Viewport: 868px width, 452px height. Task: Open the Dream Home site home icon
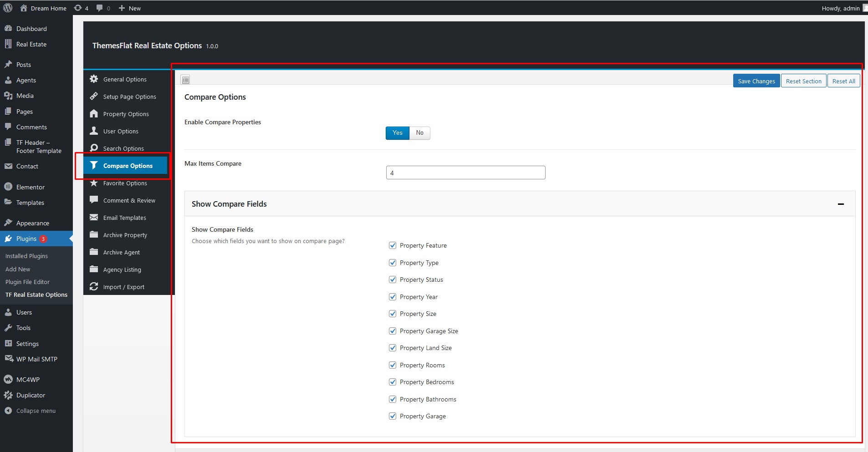(24, 8)
